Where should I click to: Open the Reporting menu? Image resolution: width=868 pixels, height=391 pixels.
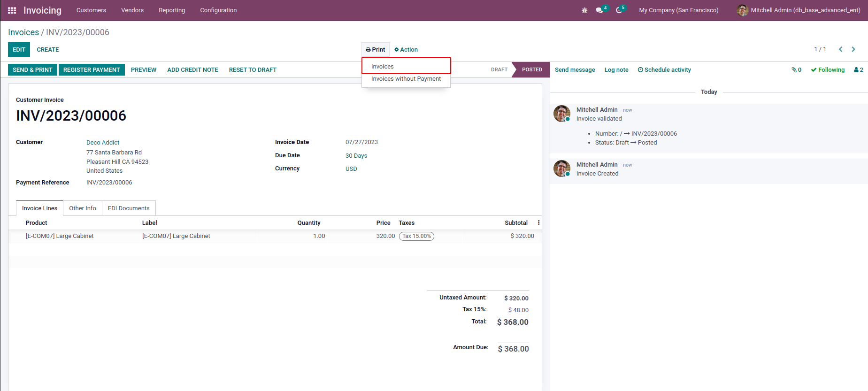[172, 10]
